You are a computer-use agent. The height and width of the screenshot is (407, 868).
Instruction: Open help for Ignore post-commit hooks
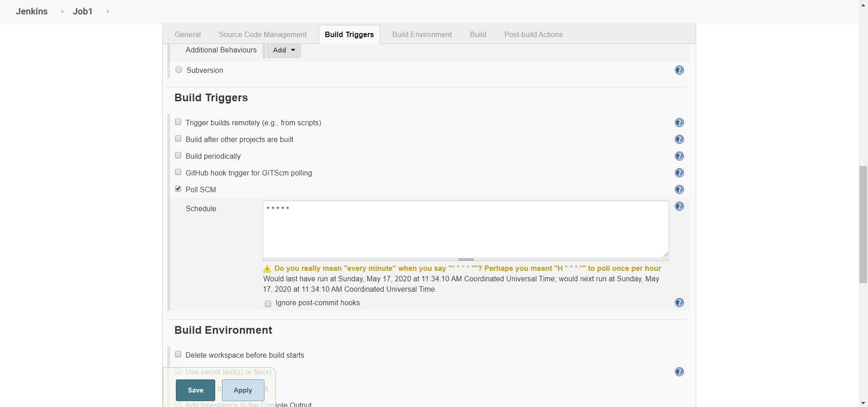[679, 303]
